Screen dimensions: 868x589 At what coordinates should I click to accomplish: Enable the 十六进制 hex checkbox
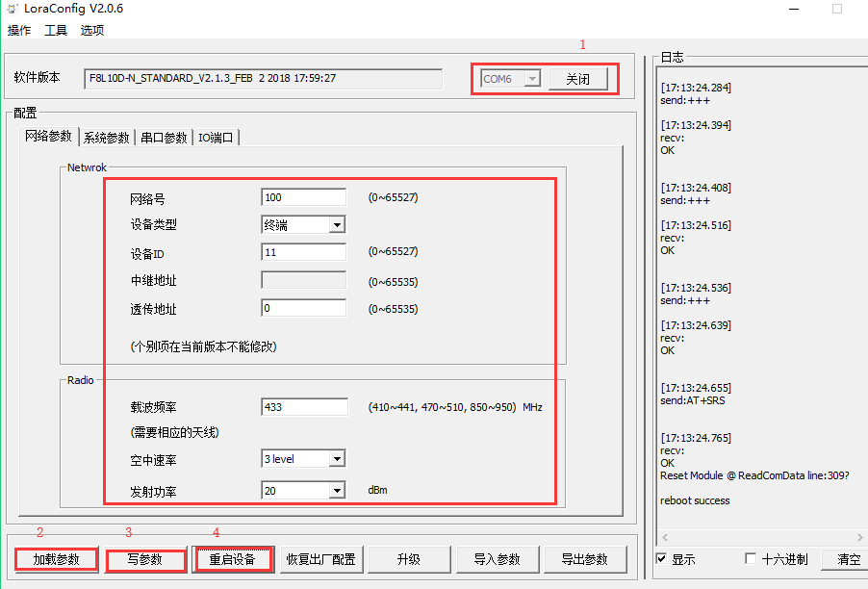point(752,559)
